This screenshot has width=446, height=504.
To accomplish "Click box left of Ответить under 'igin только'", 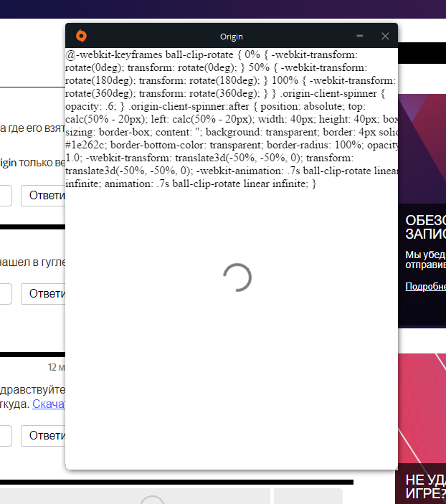I will pos(5,196).
